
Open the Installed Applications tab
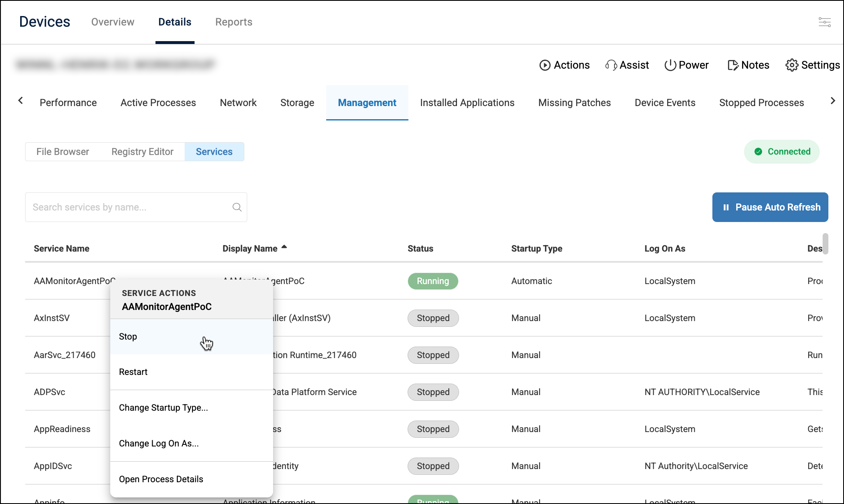(x=467, y=103)
